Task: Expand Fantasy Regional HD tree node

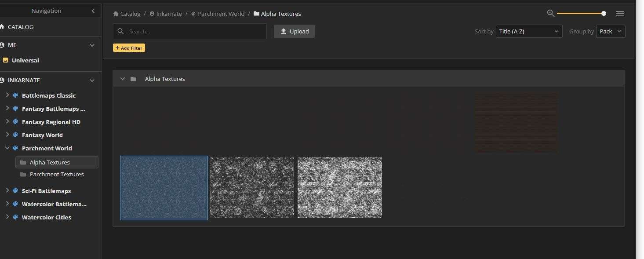Action: click(7, 121)
